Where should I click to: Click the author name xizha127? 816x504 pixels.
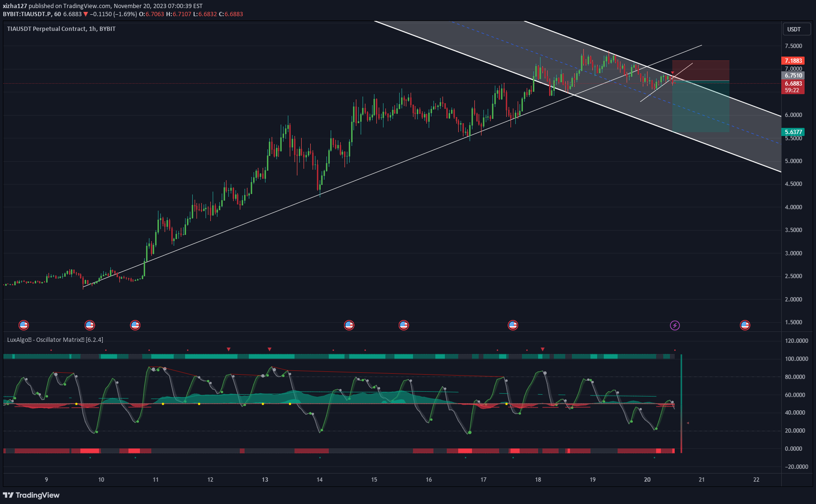coord(15,6)
